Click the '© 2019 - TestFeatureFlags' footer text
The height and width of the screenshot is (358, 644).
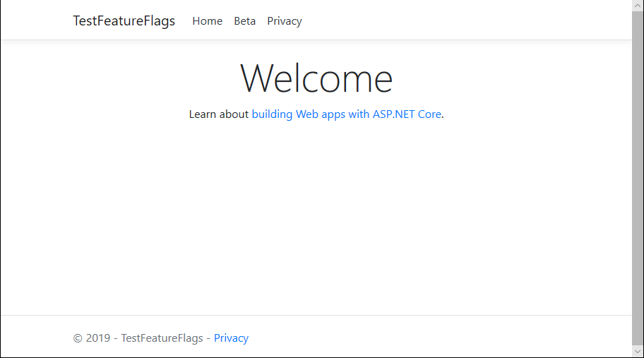[138, 338]
